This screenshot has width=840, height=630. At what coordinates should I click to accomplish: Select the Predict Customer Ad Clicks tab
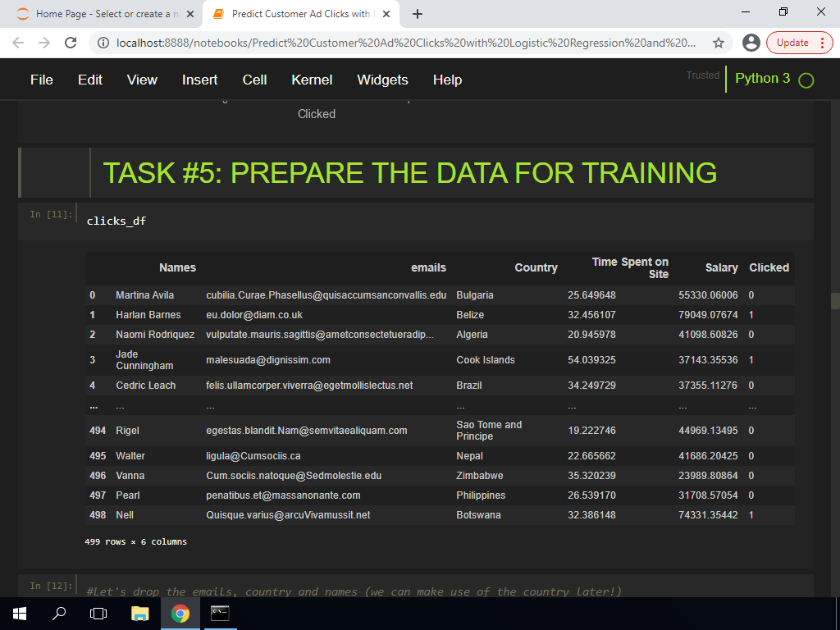[301, 14]
